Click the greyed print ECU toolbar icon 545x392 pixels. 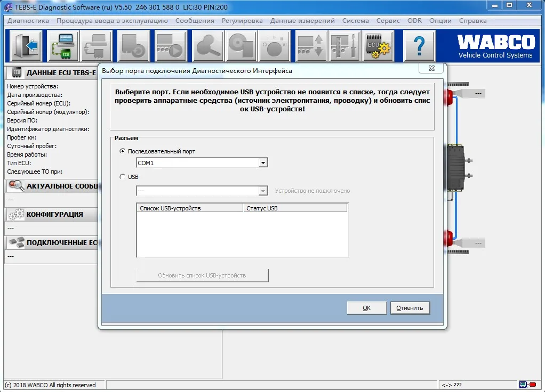pos(97,46)
